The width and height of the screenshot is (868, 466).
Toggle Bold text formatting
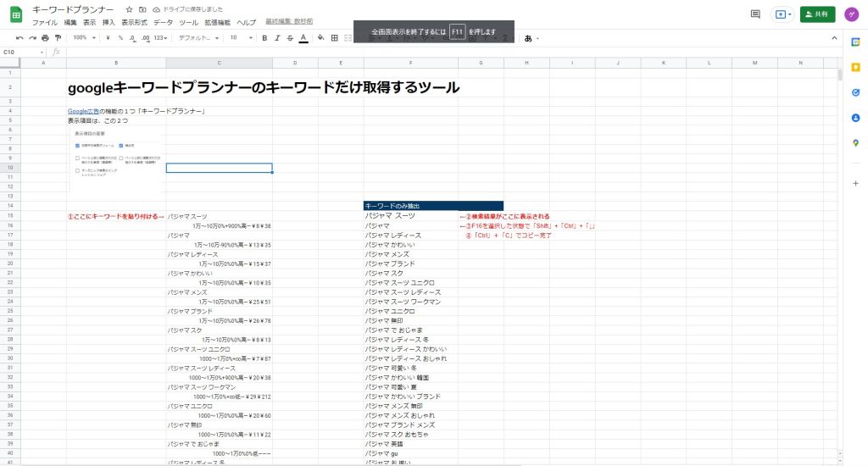click(x=264, y=38)
